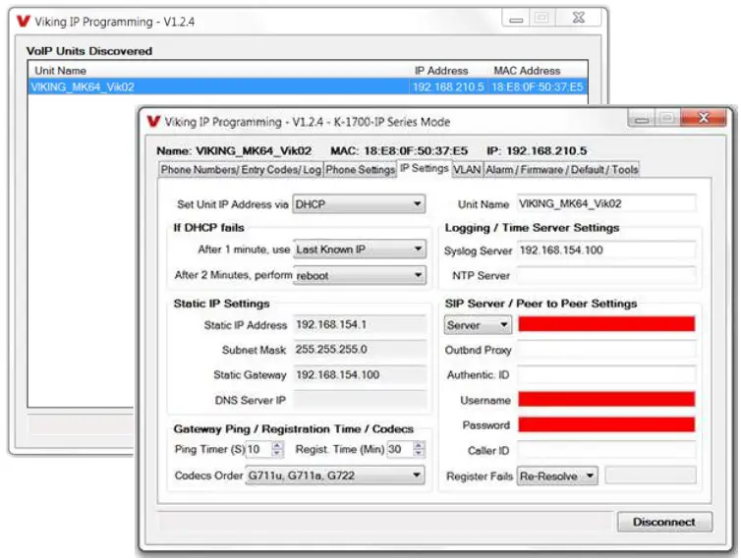This screenshot has height=560, width=741.
Task: Click the red Password field
Action: click(x=606, y=424)
